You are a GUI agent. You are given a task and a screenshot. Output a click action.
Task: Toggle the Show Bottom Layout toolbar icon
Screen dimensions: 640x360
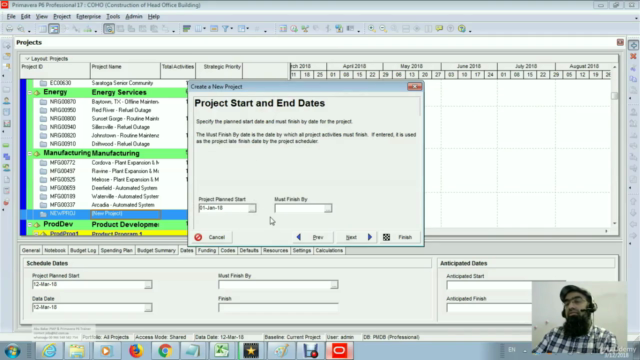(x=109, y=29)
